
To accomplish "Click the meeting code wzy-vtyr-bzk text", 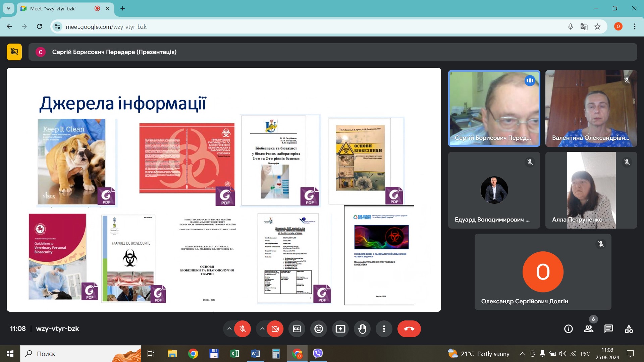I will click(57, 328).
